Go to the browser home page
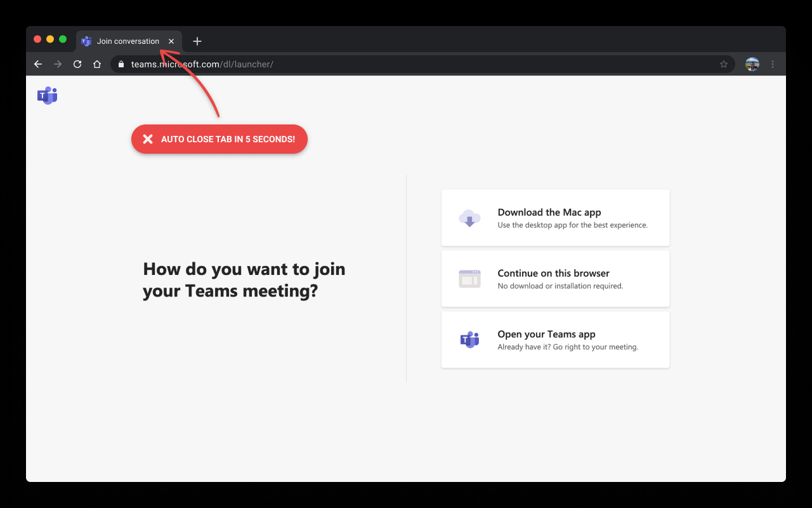812x508 pixels. [x=97, y=64]
